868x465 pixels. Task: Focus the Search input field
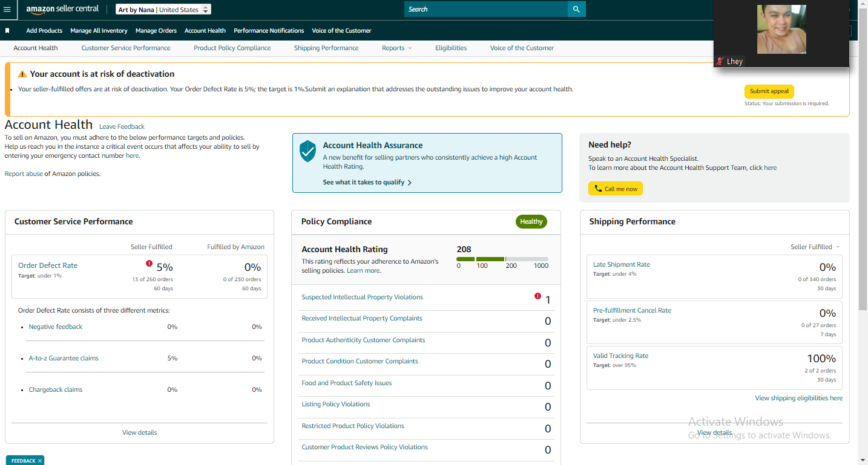coord(486,9)
